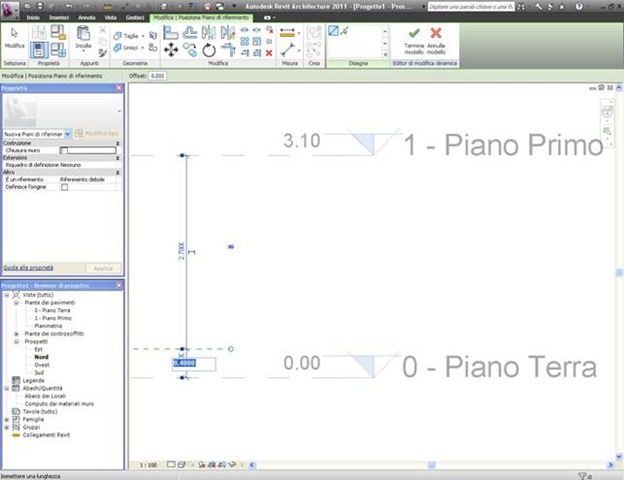Open the Guida alle proprietà link

tap(26, 268)
